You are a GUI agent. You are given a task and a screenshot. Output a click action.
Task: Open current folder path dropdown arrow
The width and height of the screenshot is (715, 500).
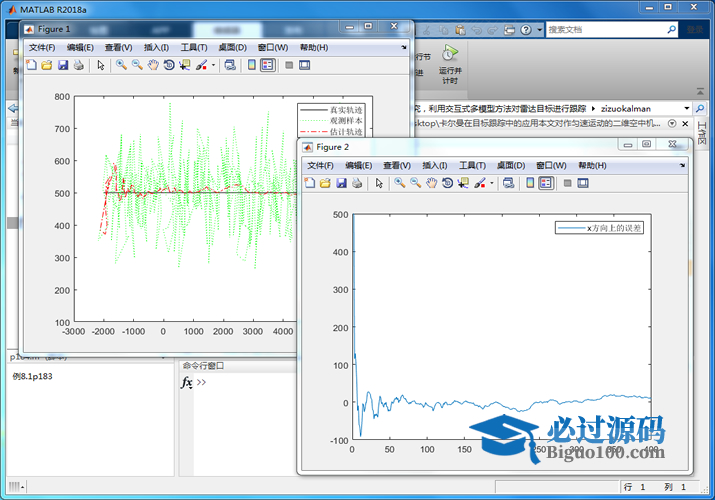coord(686,108)
